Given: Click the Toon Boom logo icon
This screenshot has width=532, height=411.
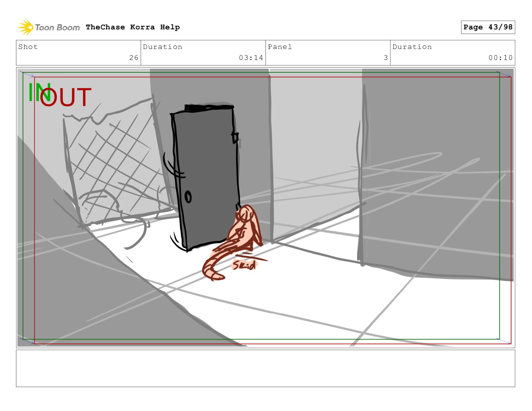Looking at the screenshot, I should pyautogui.click(x=25, y=27).
